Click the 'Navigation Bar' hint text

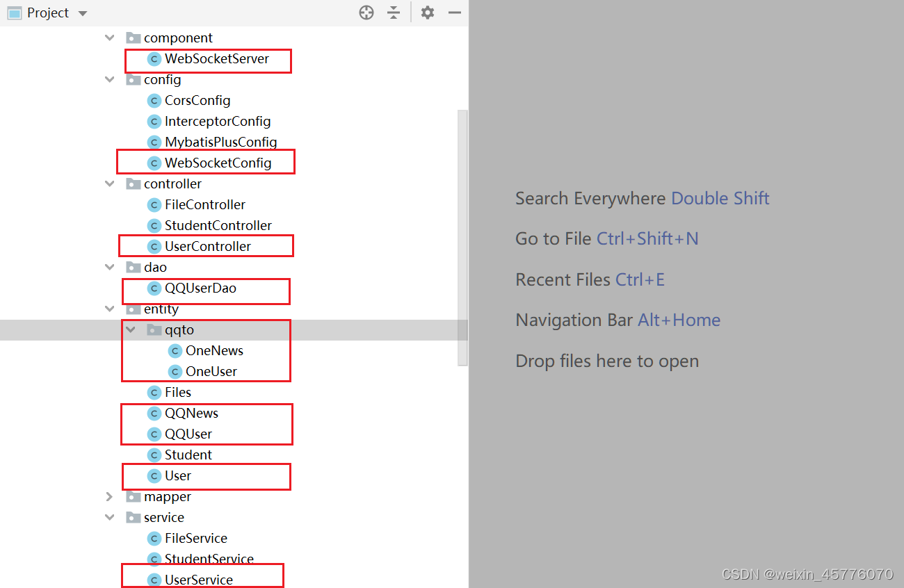(574, 320)
